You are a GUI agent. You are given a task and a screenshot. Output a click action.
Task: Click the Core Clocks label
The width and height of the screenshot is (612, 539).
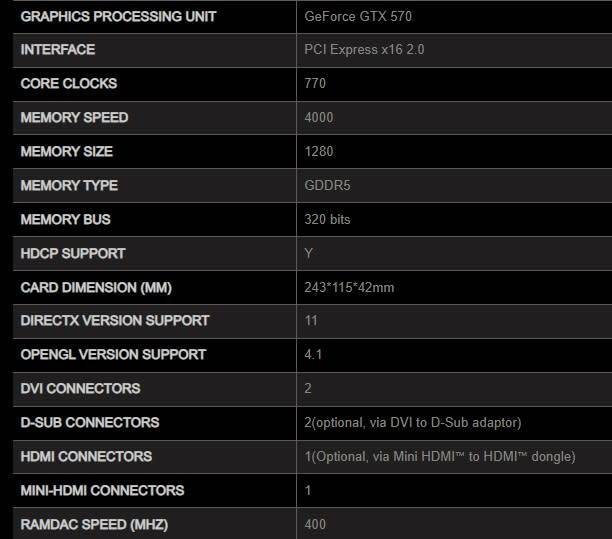[69, 84]
